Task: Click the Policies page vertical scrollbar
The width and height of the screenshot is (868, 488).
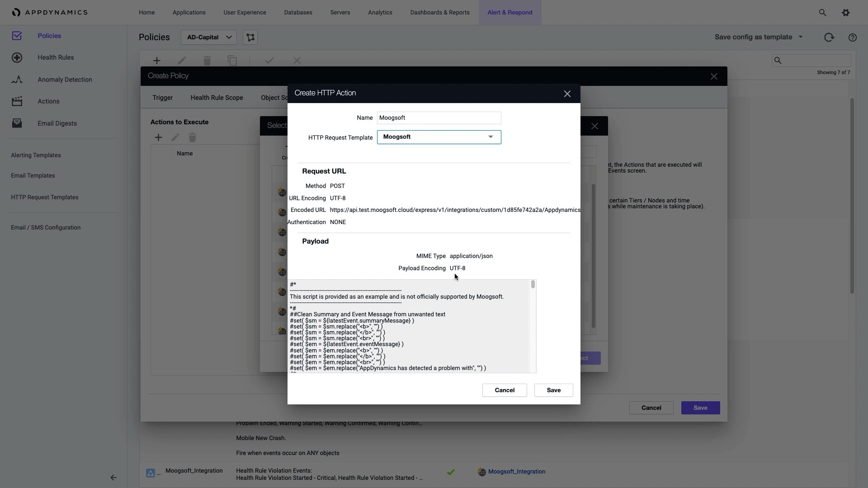Action: [x=852, y=196]
